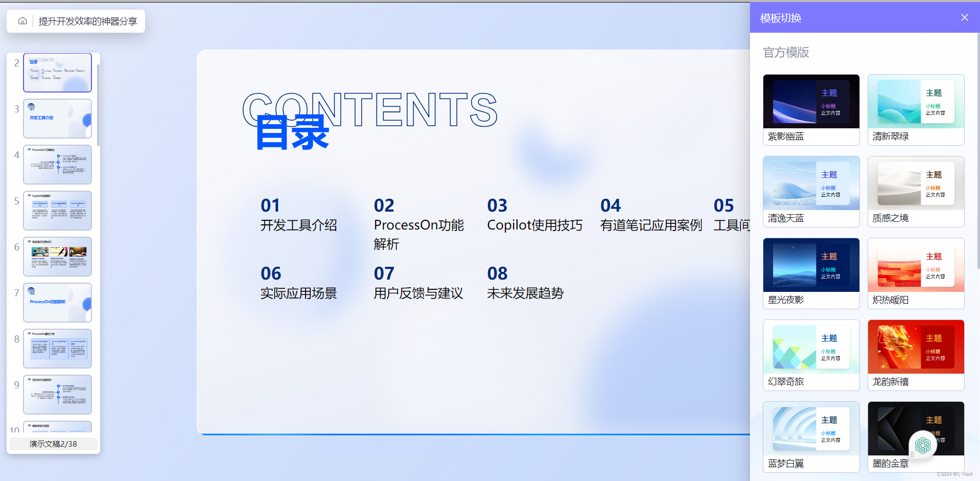Select the 清新翠绿 template
This screenshot has width=980, height=481.
916,110
